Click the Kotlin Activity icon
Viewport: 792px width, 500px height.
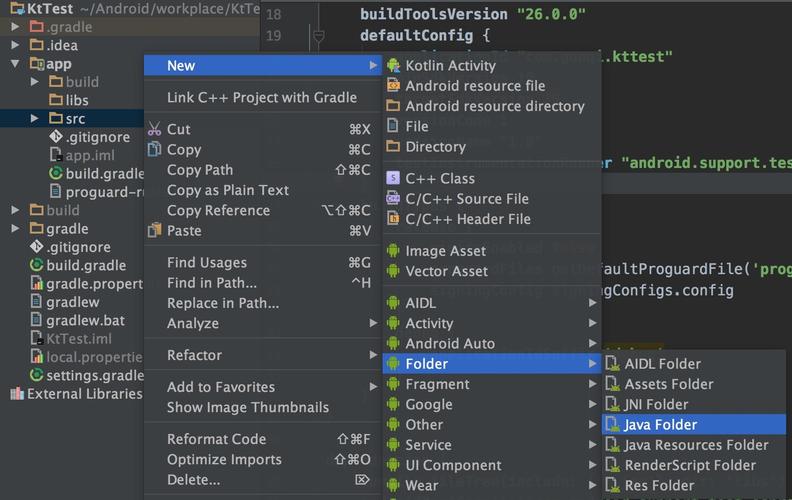(x=393, y=66)
